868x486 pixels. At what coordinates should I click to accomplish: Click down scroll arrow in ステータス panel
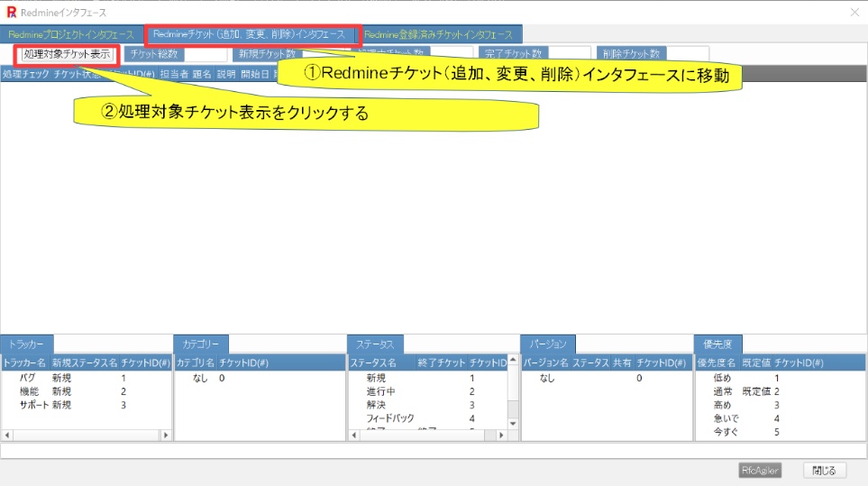[x=513, y=424]
